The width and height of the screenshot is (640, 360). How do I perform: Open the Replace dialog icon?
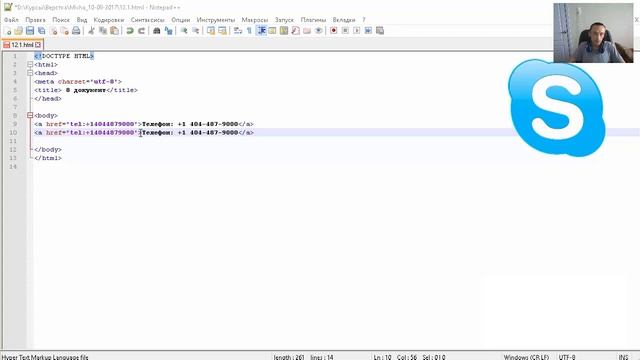[168, 31]
